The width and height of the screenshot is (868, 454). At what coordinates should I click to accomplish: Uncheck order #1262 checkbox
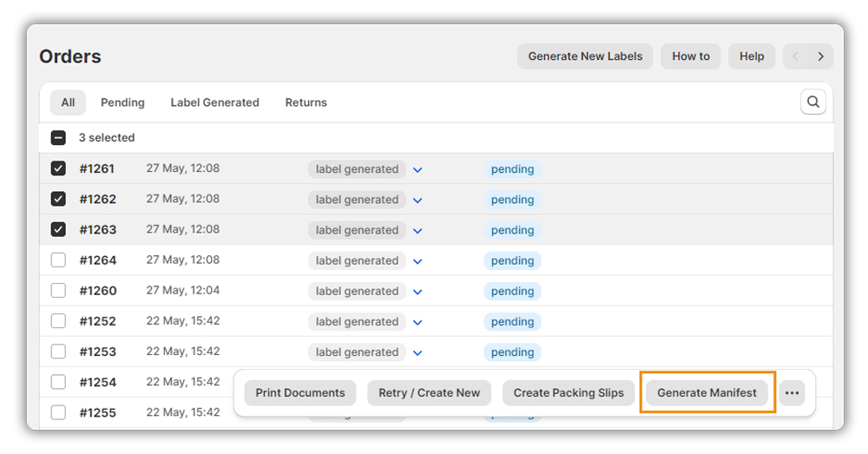58,199
